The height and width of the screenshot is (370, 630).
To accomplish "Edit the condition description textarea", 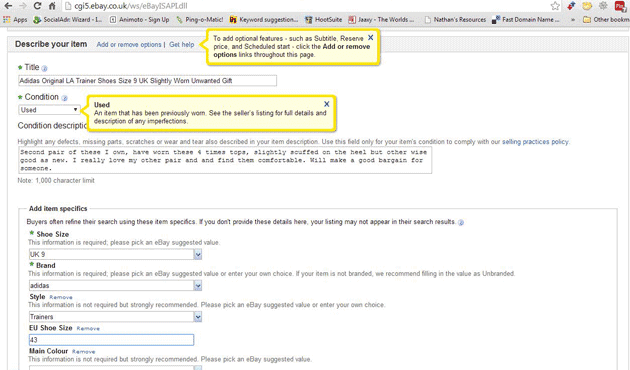I will [x=225, y=160].
